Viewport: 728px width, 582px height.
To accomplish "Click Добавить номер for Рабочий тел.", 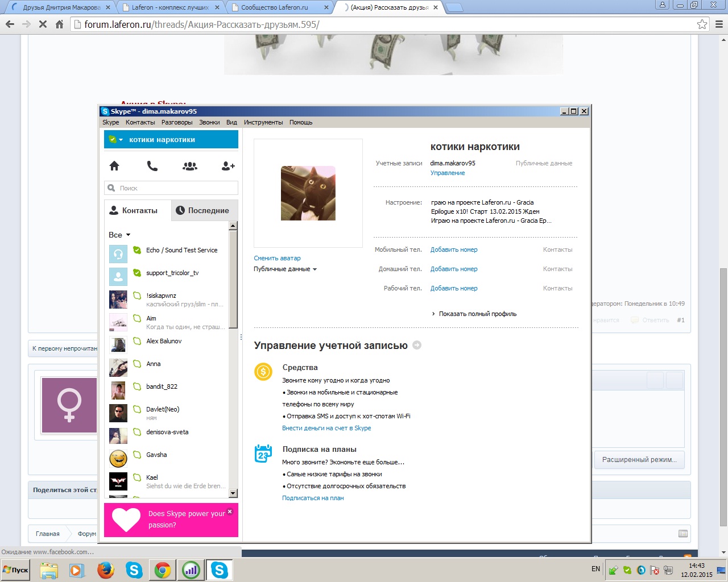I will pos(454,288).
